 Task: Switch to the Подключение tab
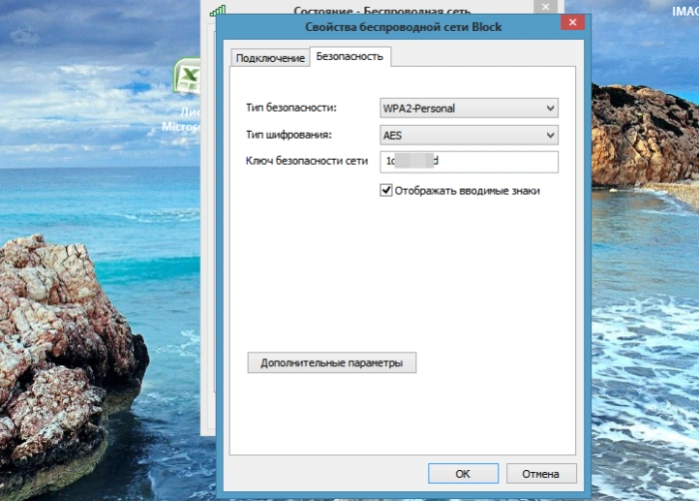[x=270, y=58]
